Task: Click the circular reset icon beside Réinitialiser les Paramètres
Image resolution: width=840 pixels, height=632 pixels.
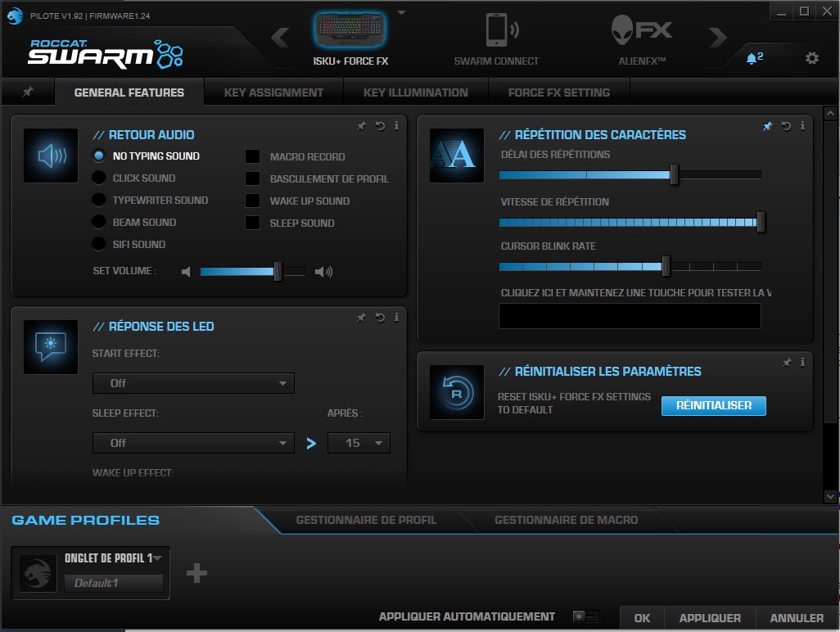Action: (456, 391)
